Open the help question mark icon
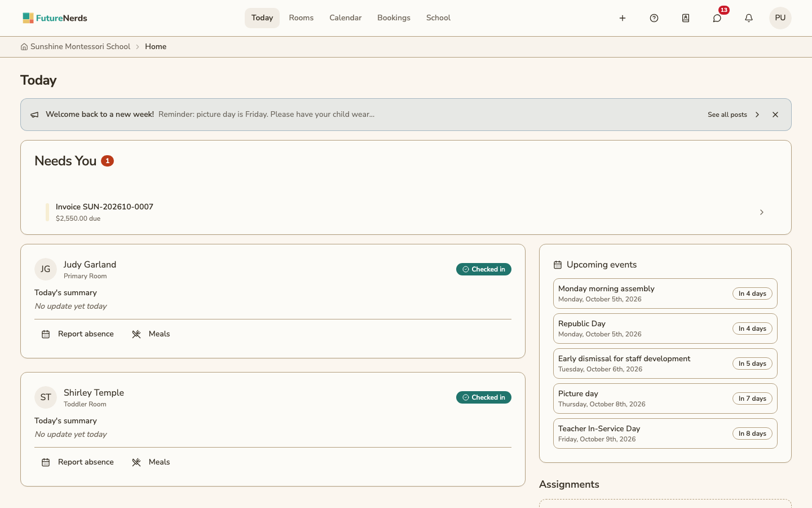This screenshot has width=812, height=508. [x=654, y=18]
